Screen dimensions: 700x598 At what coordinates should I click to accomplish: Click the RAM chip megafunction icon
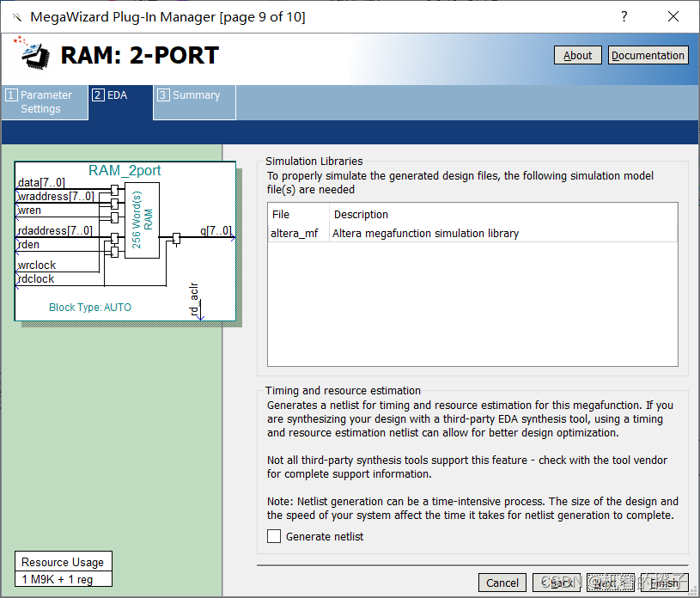point(31,54)
